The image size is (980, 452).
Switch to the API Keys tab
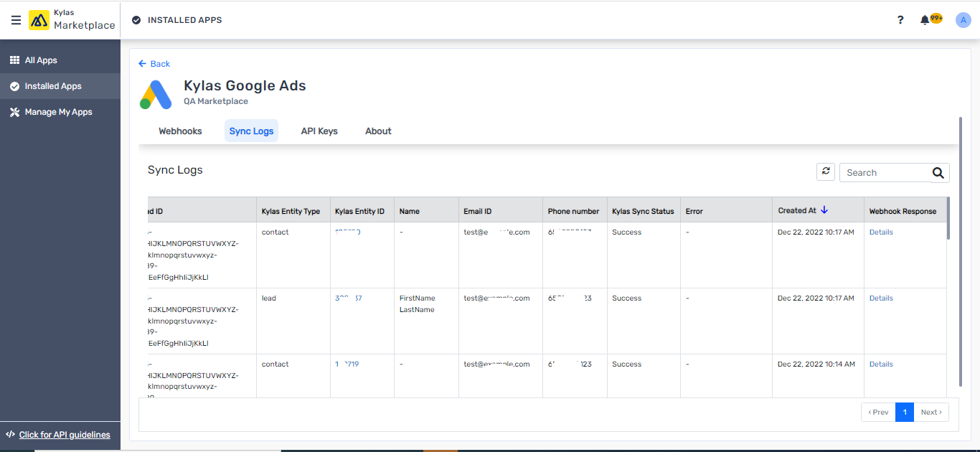coord(319,131)
